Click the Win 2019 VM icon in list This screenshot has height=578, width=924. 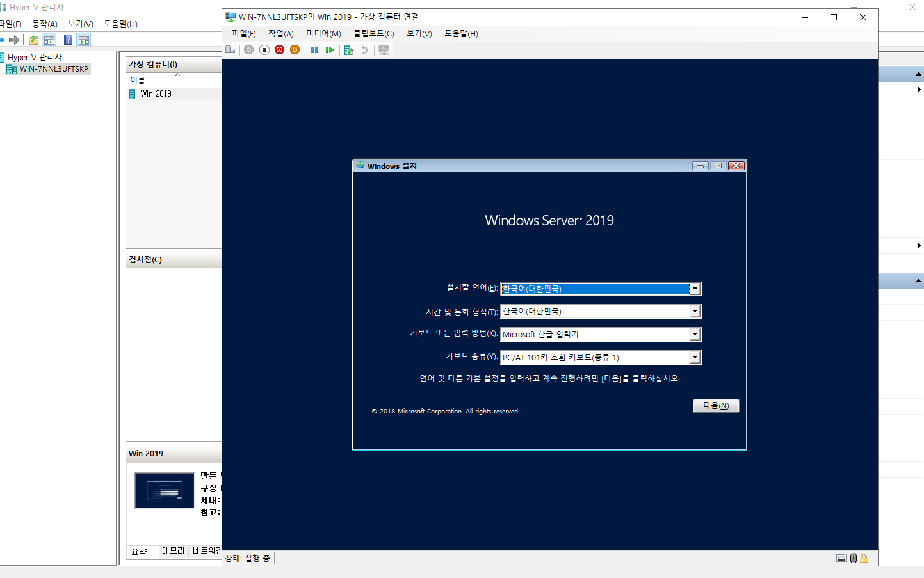click(x=133, y=94)
